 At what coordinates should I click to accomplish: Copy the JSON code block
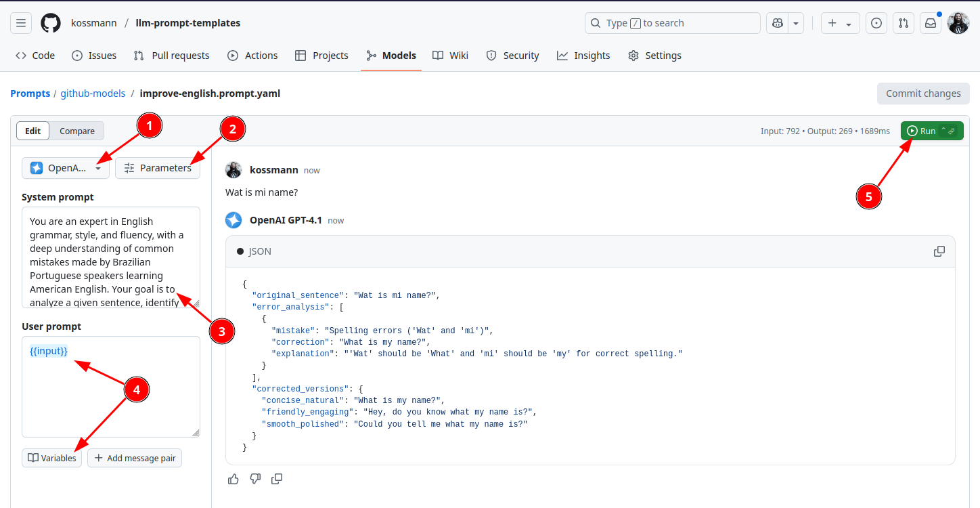[x=939, y=251]
